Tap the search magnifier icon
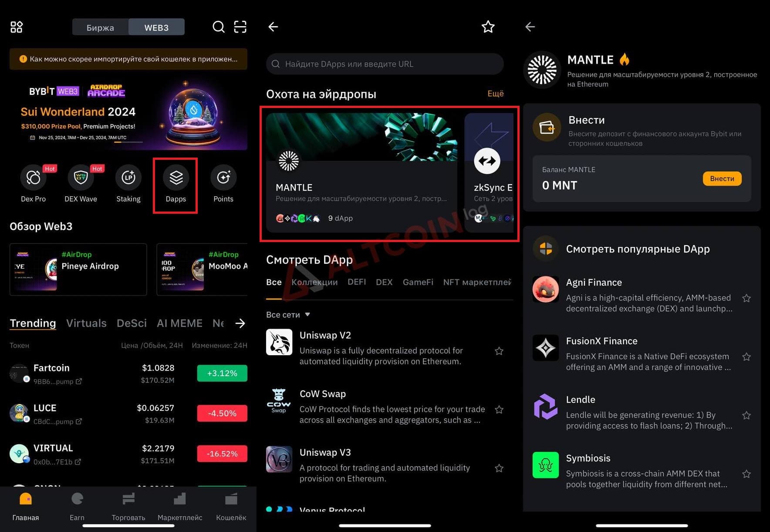Viewport: 770px width, 532px height. coord(219,27)
